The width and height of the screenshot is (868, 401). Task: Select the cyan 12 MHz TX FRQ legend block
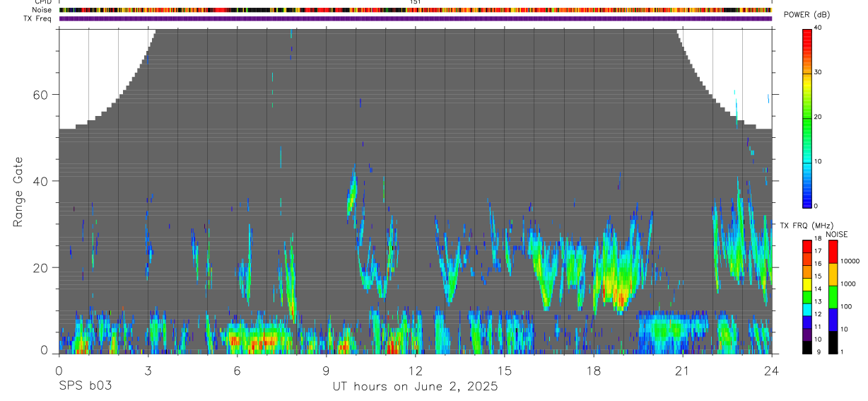[x=807, y=310]
